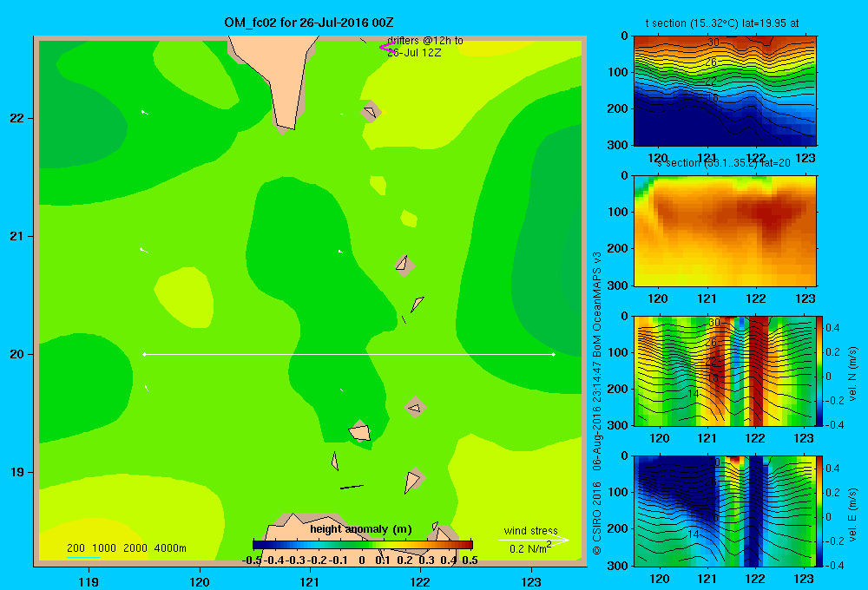Click the vel. E (m/s) axis label
868x590 pixels.
852,514
